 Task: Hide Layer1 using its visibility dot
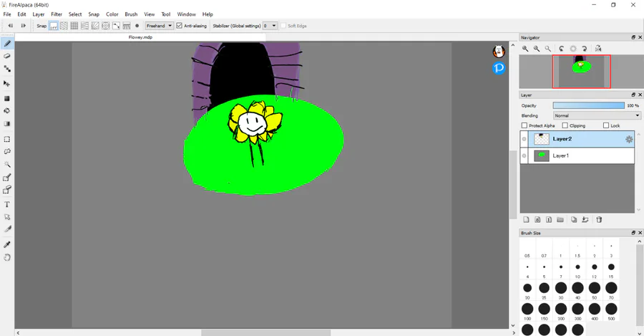pos(524,156)
